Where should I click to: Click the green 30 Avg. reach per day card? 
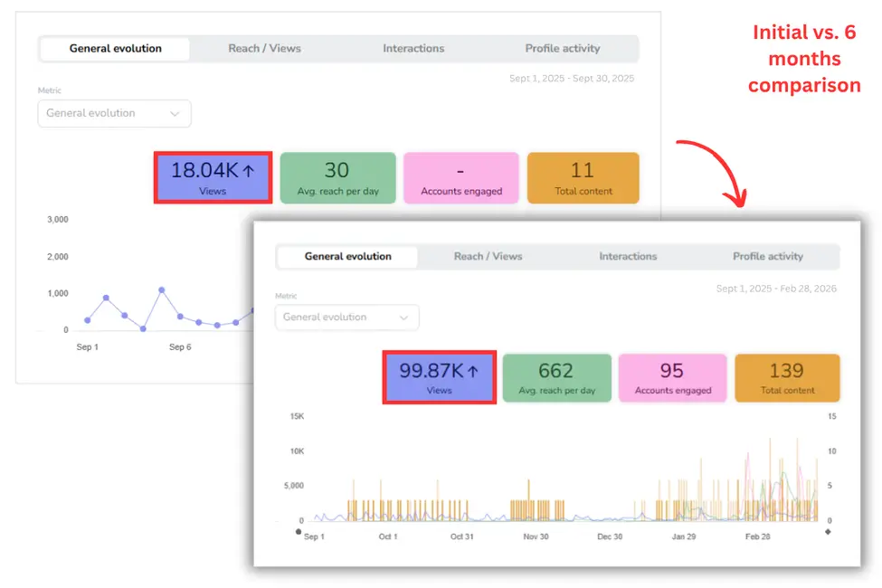(338, 178)
